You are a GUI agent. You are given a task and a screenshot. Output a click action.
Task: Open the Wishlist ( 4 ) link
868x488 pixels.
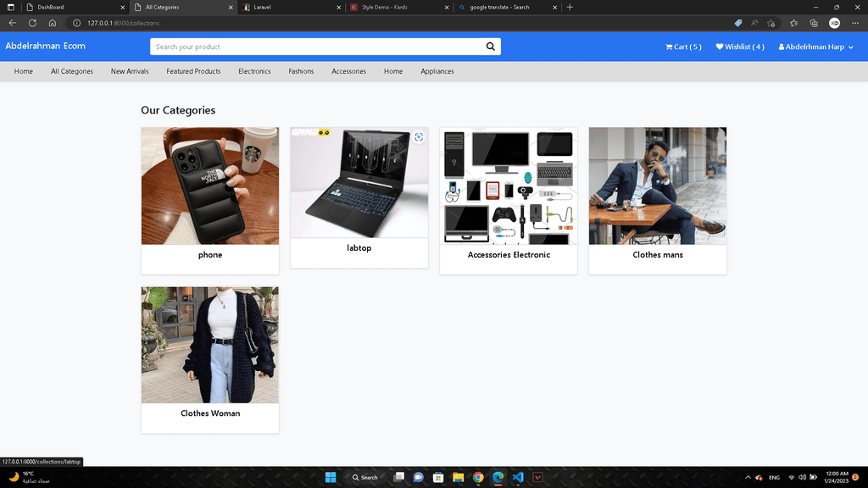739,47
